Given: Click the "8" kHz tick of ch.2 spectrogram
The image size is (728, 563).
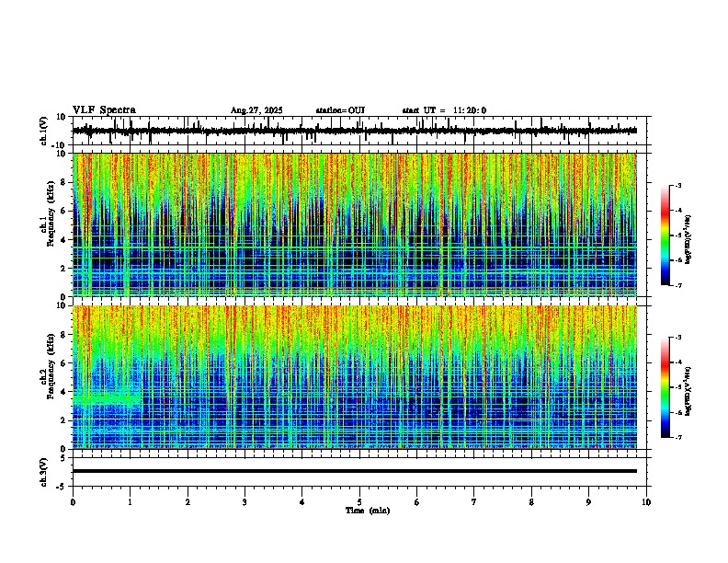Looking at the screenshot, I should click(63, 335).
